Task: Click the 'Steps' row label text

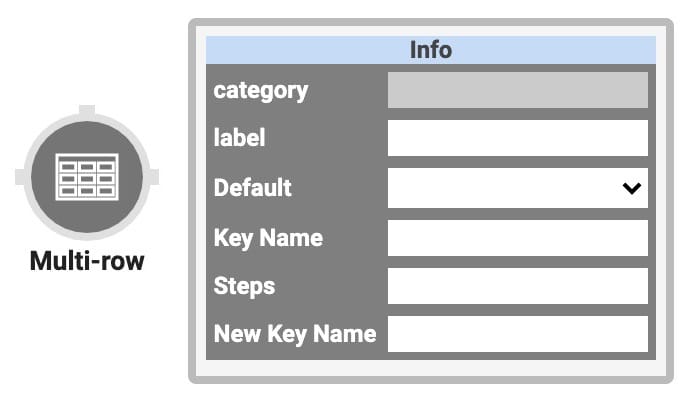Action: (x=244, y=286)
